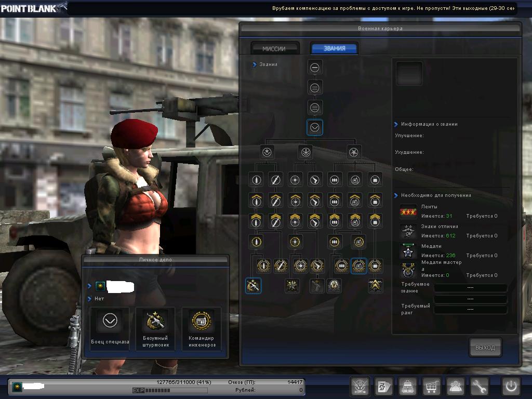Open the backpack inventory icon

point(407,386)
